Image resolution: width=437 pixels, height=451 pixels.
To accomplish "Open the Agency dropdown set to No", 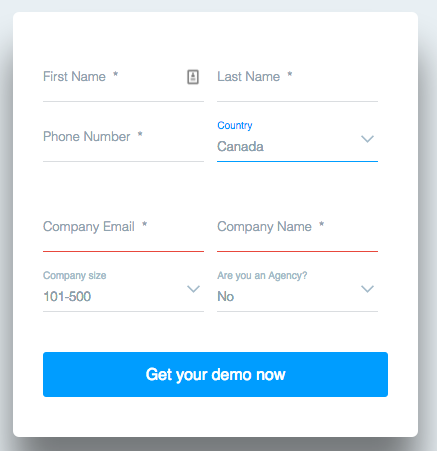I will pyautogui.click(x=297, y=291).
